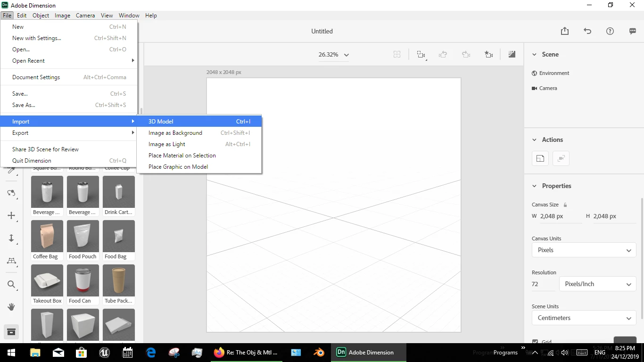Click Save As menu item
The image size is (644, 362).
(69, 105)
